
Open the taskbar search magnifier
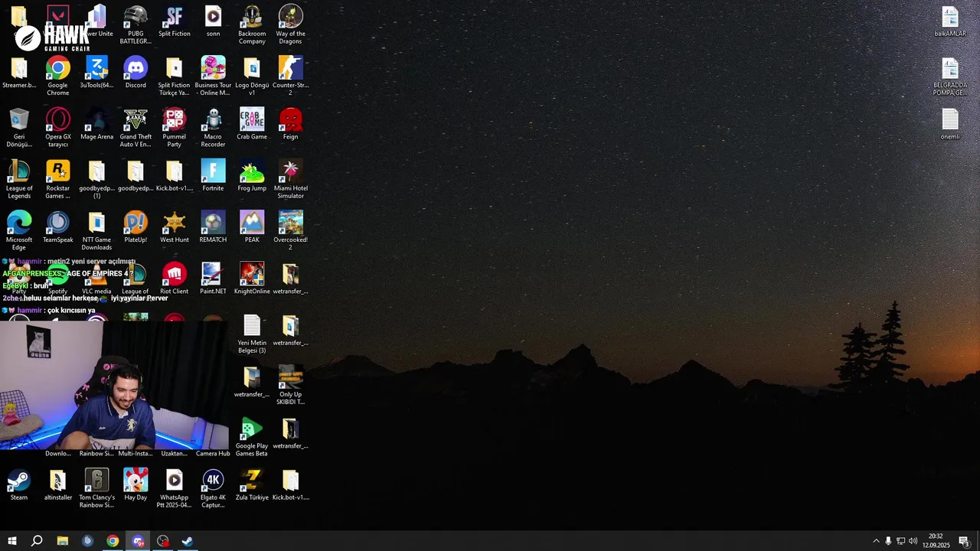point(37,541)
